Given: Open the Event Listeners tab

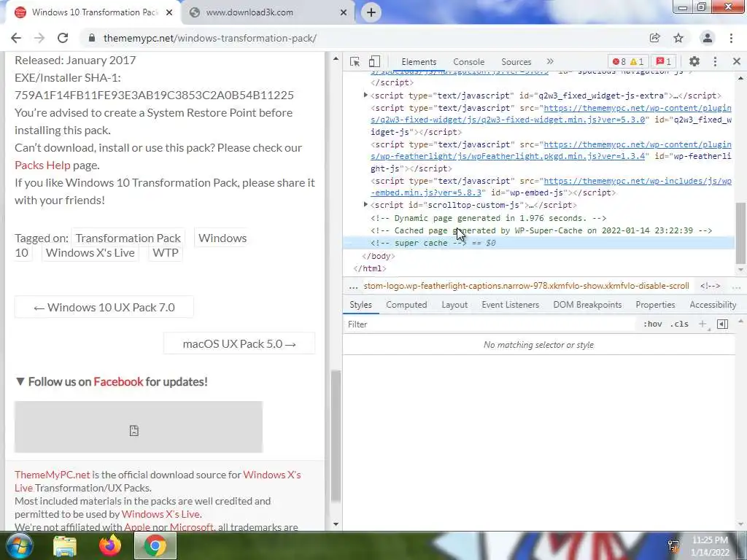Looking at the screenshot, I should (510, 305).
